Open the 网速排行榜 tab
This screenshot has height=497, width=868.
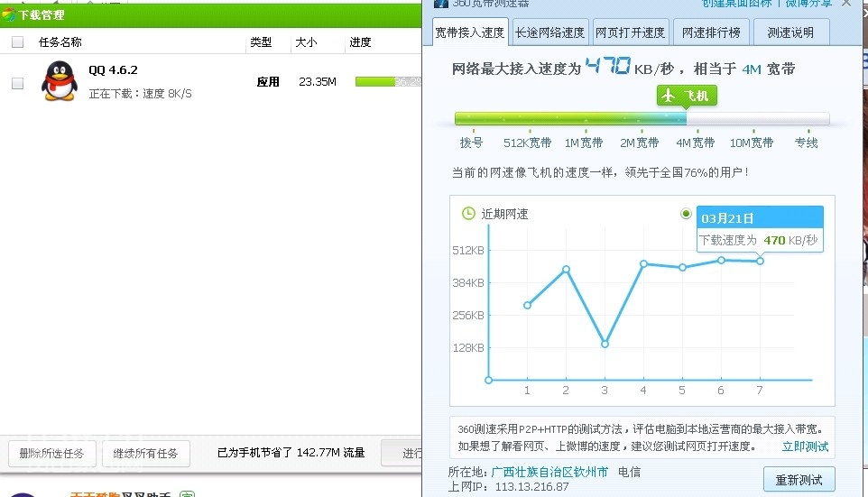tap(711, 32)
